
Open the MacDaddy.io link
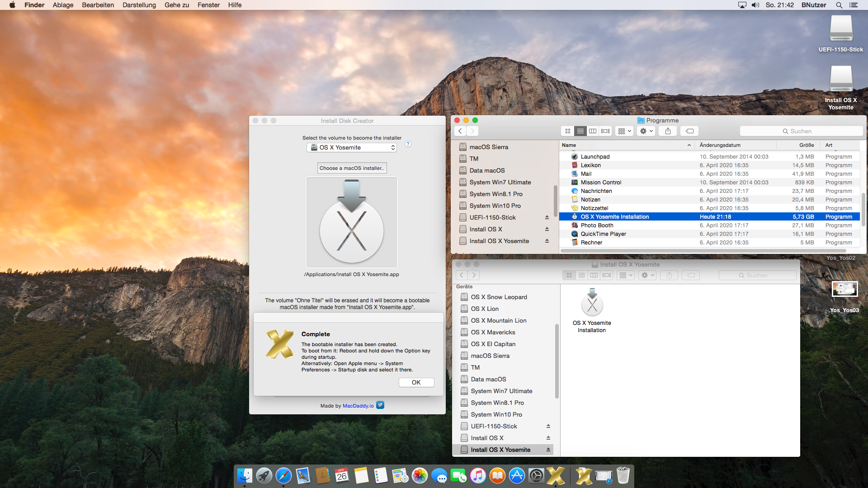(358, 406)
